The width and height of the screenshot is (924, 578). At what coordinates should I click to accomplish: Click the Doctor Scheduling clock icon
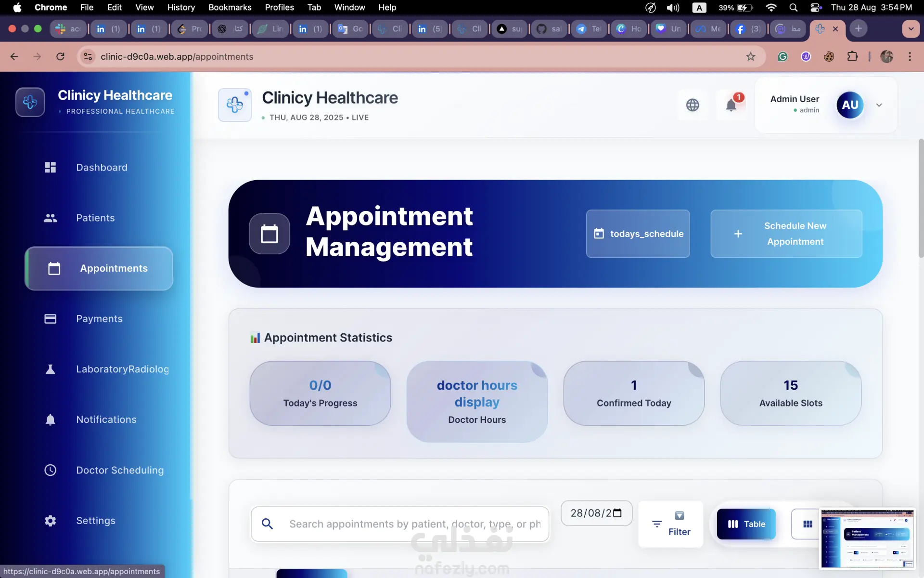(x=51, y=470)
